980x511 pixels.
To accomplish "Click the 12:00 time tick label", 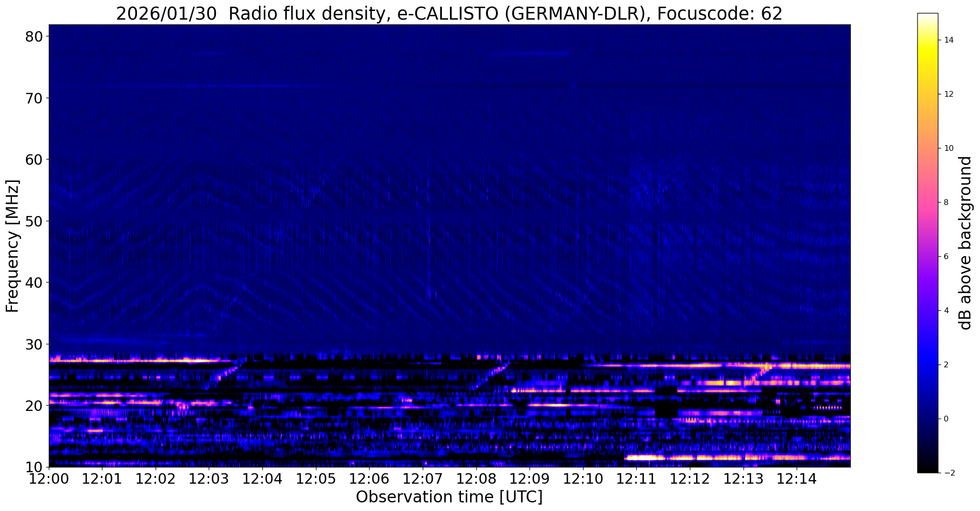I will (x=49, y=479).
